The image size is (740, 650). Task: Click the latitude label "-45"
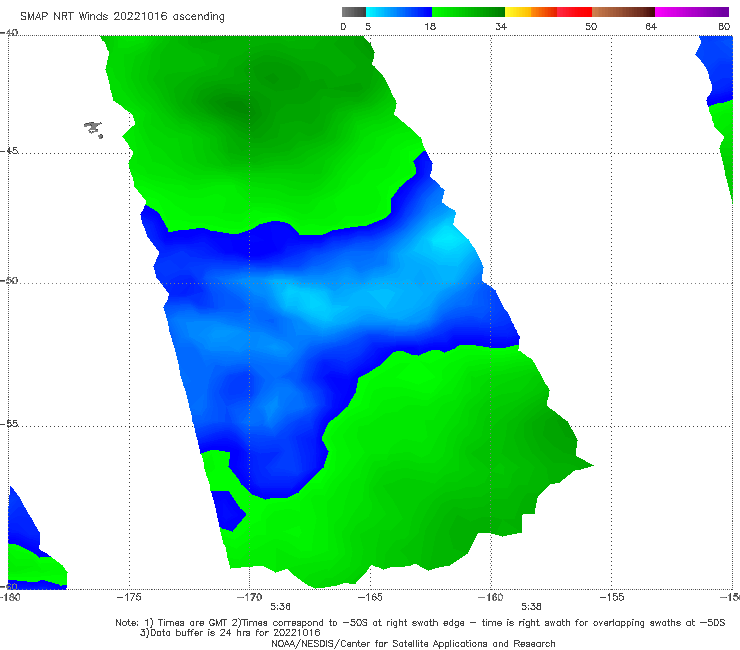pyautogui.click(x=9, y=151)
